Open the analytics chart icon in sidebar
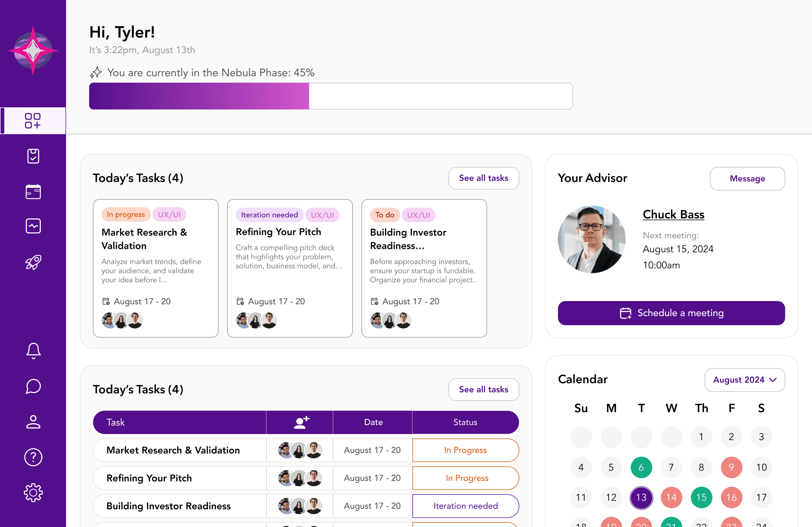Viewport: 812px width, 527px height. [33, 226]
